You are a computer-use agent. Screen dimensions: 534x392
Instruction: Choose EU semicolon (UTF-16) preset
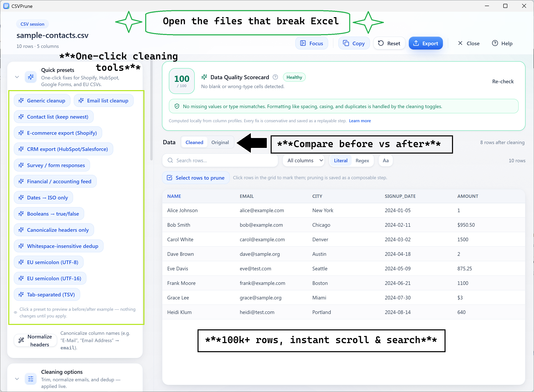click(50, 278)
